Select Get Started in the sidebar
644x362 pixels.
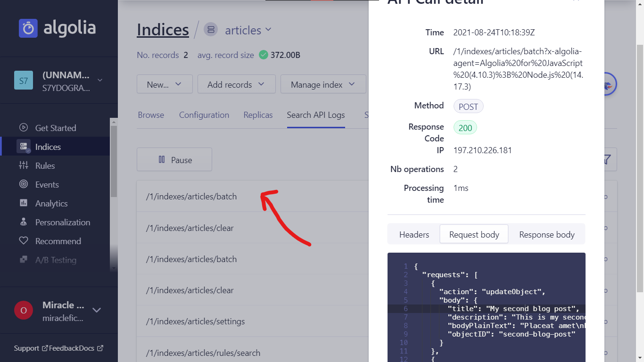click(56, 128)
